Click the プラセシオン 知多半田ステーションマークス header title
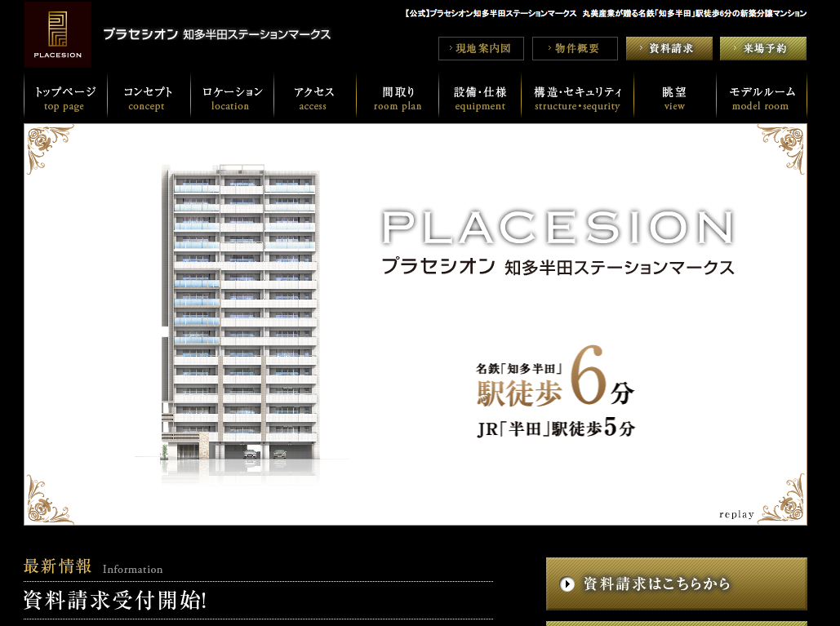Screen dimensions: 840x626 pyautogui.click(x=216, y=34)
